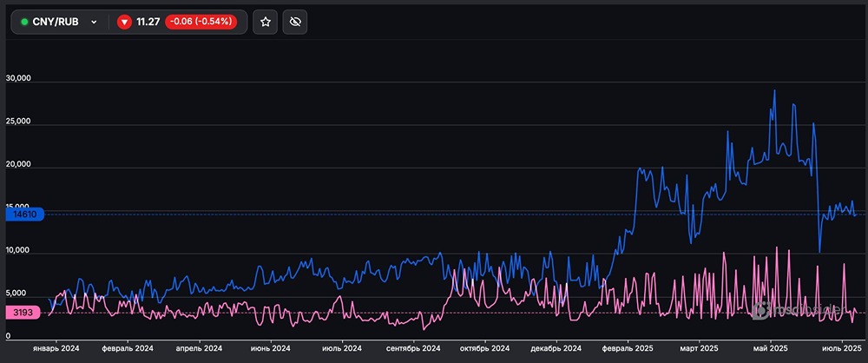
Task: Click the 30,000 y-axis label
Action: [18, 79]
